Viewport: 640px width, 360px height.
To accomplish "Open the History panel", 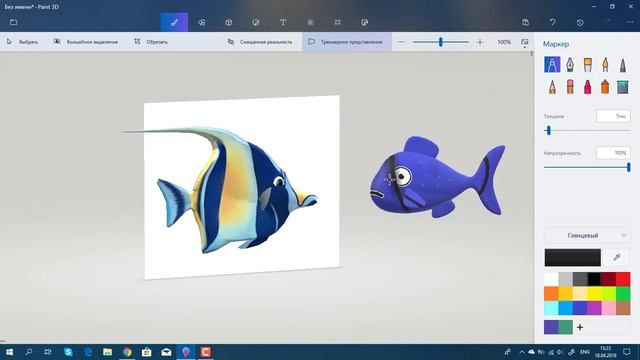I will pyautogui.click(x=580, y=22).
